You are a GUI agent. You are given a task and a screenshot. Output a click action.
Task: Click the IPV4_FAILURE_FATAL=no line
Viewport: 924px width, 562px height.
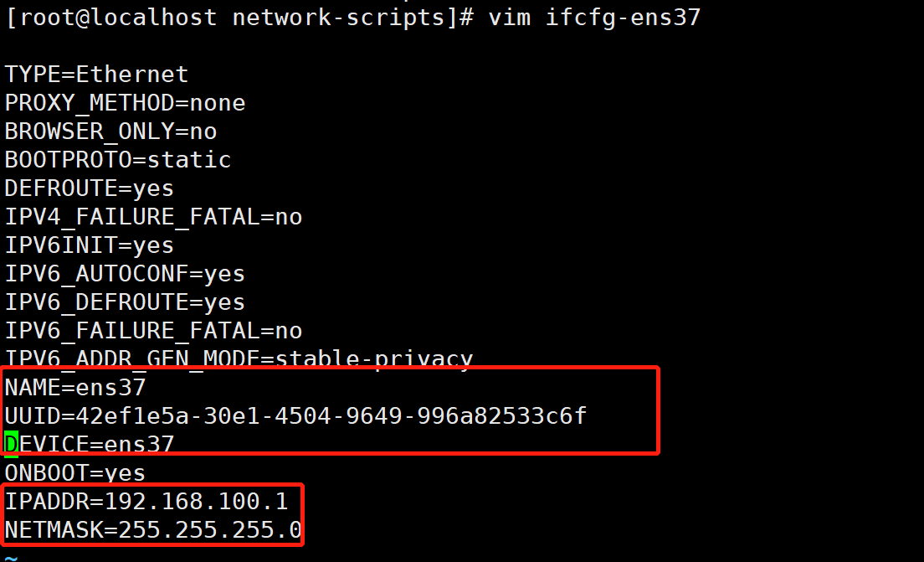coord(153,217)
